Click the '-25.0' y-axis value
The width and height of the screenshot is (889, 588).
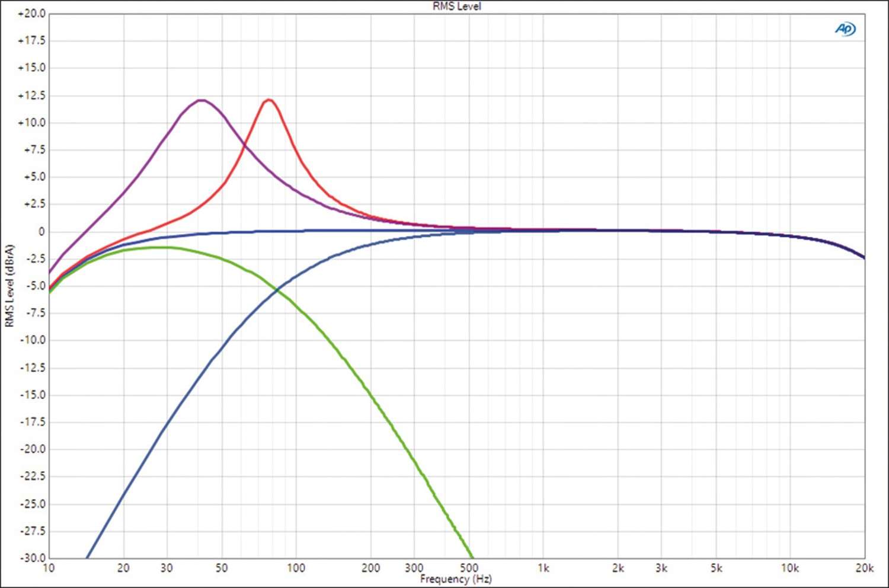[33, 504]
